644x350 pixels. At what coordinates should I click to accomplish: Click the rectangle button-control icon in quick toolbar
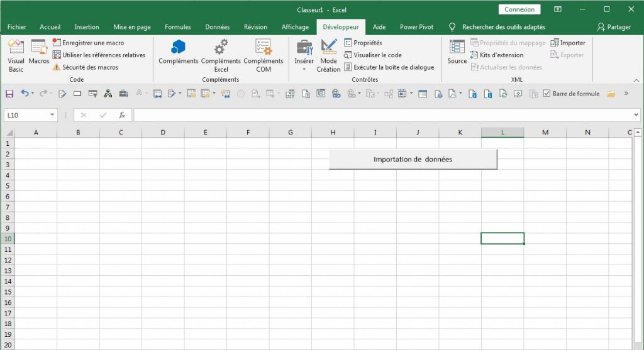tap(77, 94)
